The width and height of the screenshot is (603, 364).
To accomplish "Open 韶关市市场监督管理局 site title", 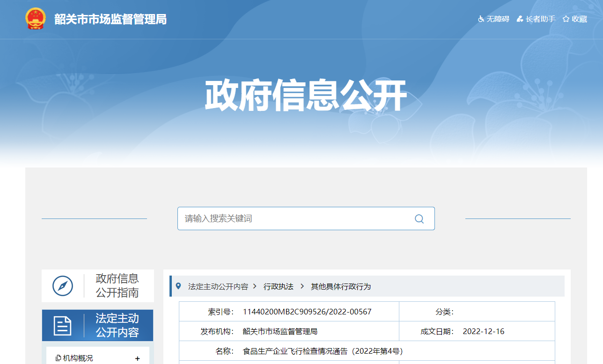I will click(110, 19).
